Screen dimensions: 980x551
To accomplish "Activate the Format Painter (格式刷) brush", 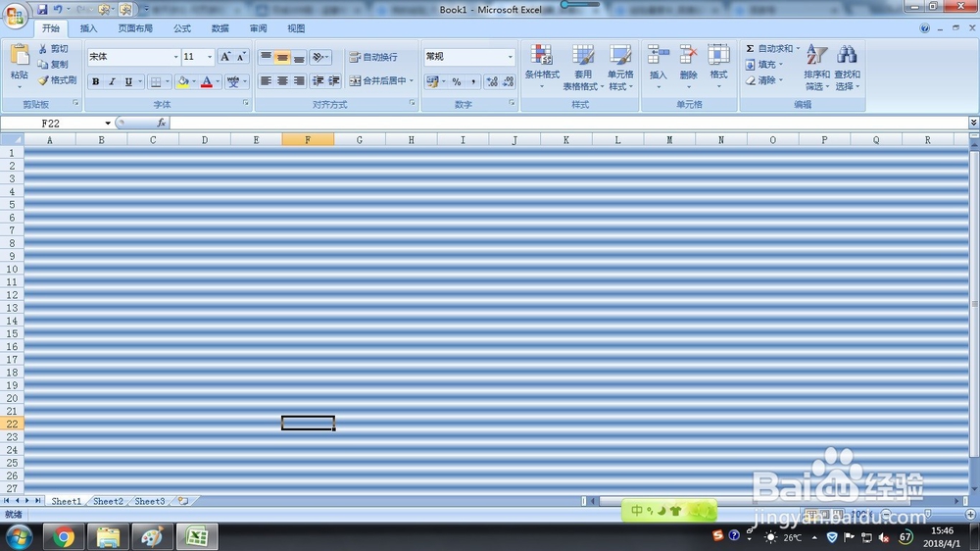I will pyautogui.click(x=57, y=80).
